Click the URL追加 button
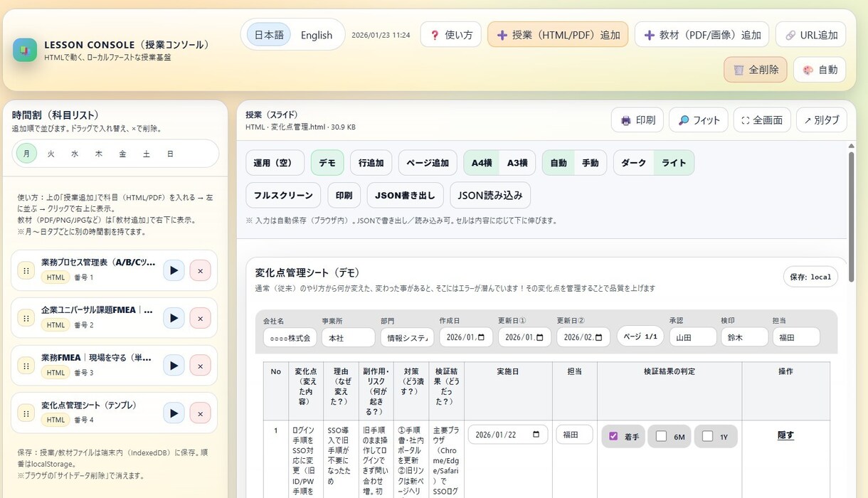This screenshot has width=868, height=498. (810, 34)
